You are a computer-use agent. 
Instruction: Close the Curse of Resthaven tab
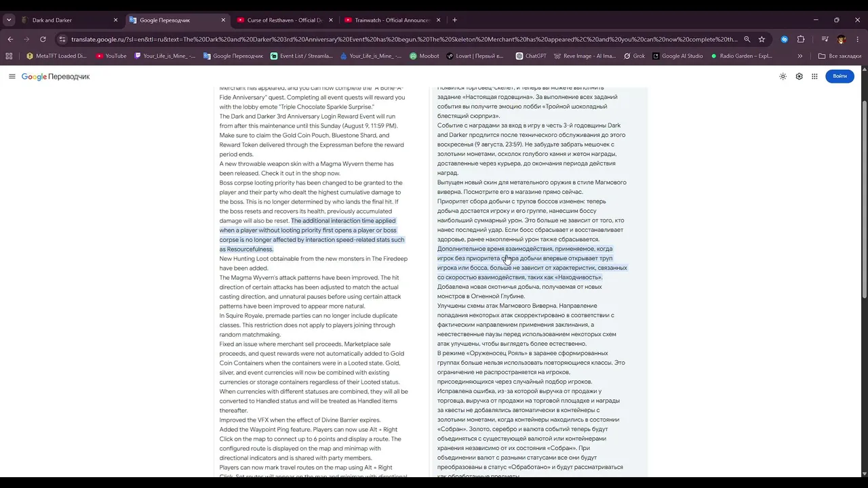point(331,20)
